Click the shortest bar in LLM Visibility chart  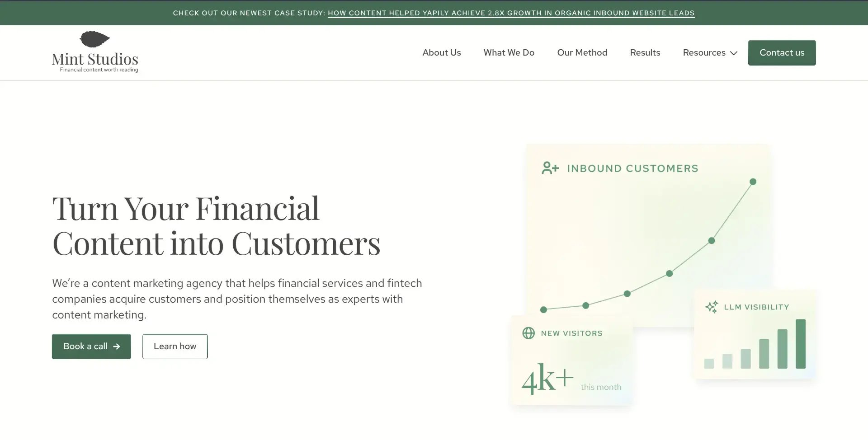click(709, 363)
